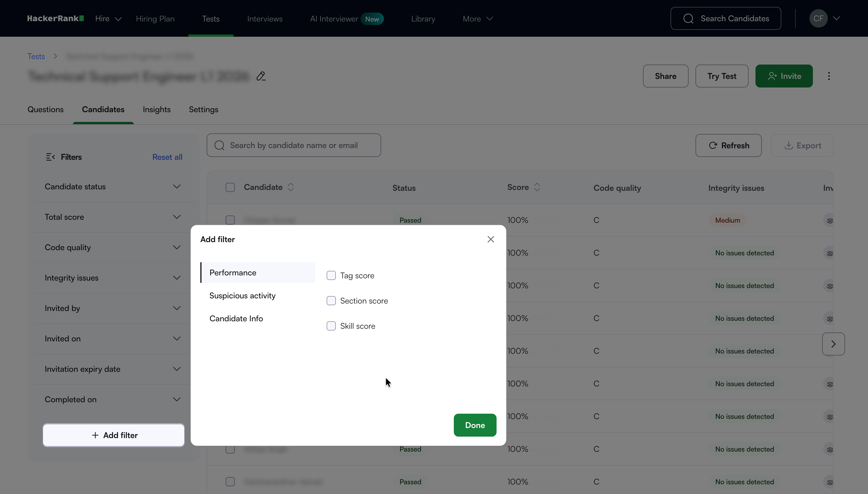The width and height of the screenshot is (868, 494).
Task: Select the Suspicious activity category
Action: click(258, 295)
